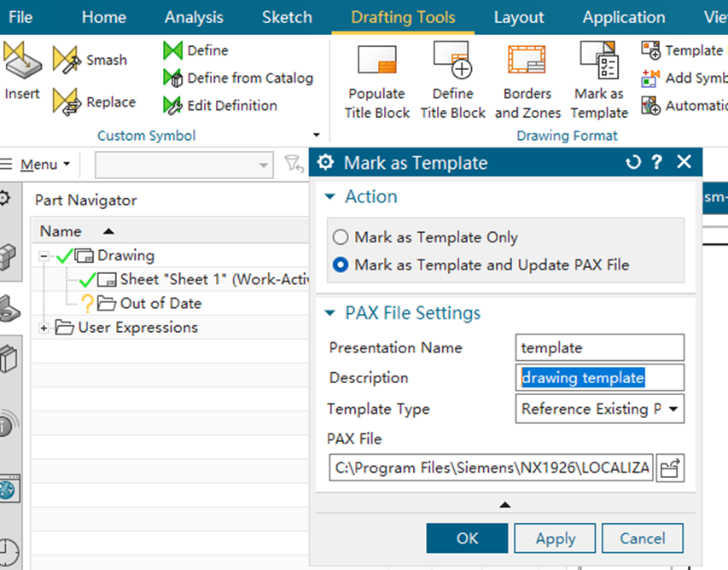Switch to the Analysis ribbon tab

pos(194,17)
